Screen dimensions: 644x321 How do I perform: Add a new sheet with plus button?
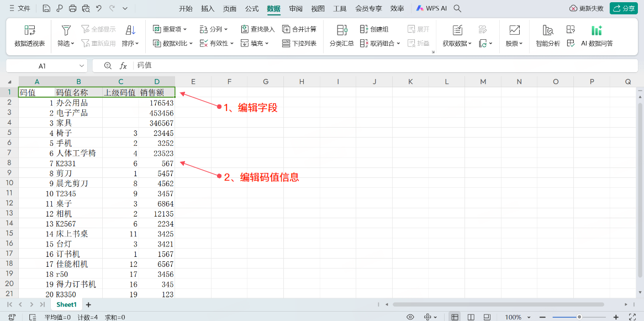88,304
